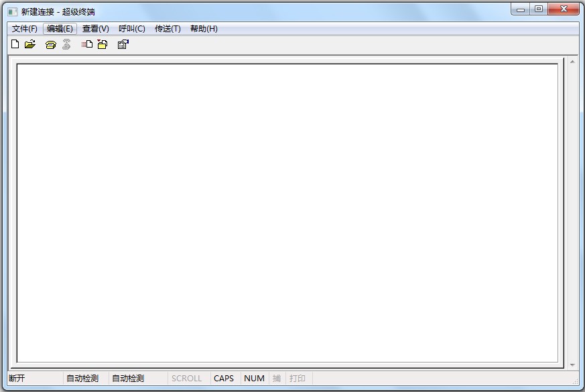The width and height of the screenshot is (585, 392).
Task: Click the 捕 capture indicator
Action: click(277, 379)
